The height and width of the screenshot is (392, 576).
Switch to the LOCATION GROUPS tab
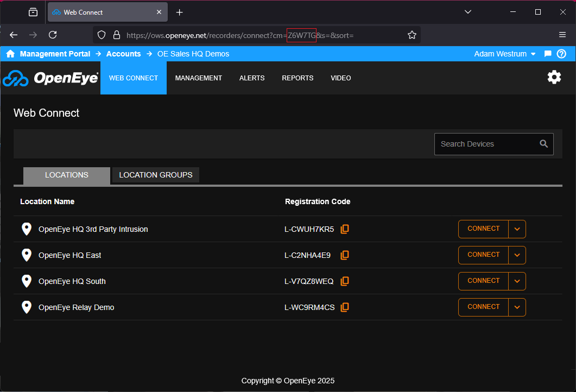point(156,175)
